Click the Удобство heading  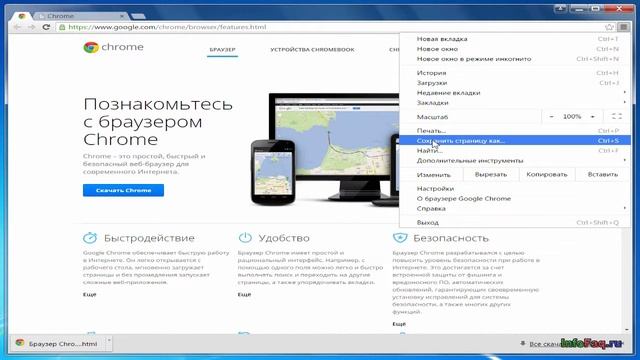(284, 238)
